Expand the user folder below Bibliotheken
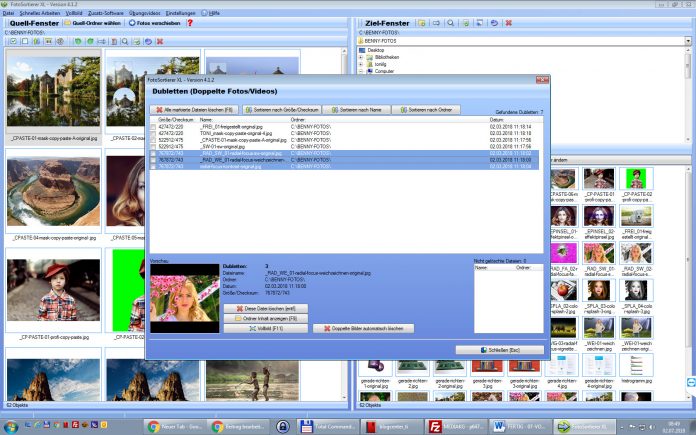 361,64
